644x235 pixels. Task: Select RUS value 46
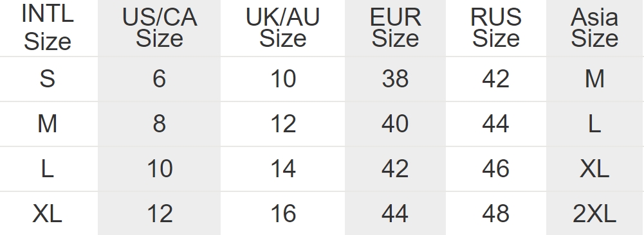(x=496, y=169)
